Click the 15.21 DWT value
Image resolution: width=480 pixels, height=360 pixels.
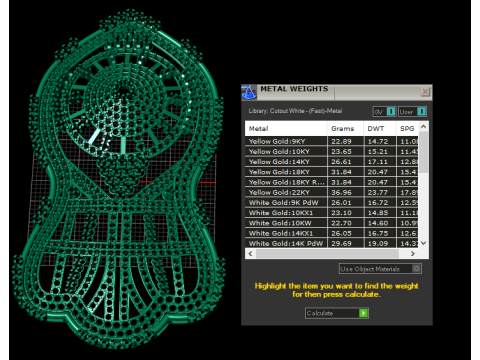tap(378, 152)
